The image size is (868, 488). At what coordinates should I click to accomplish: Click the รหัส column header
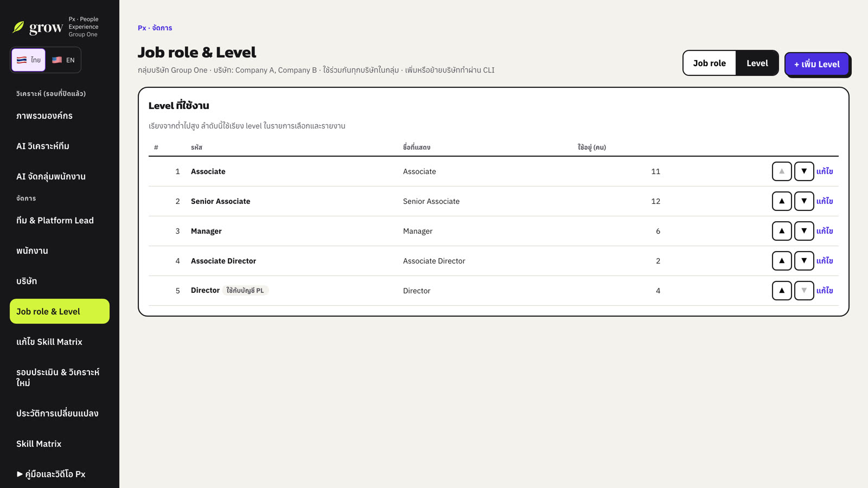pyautogui.click(x=196, y=147)
